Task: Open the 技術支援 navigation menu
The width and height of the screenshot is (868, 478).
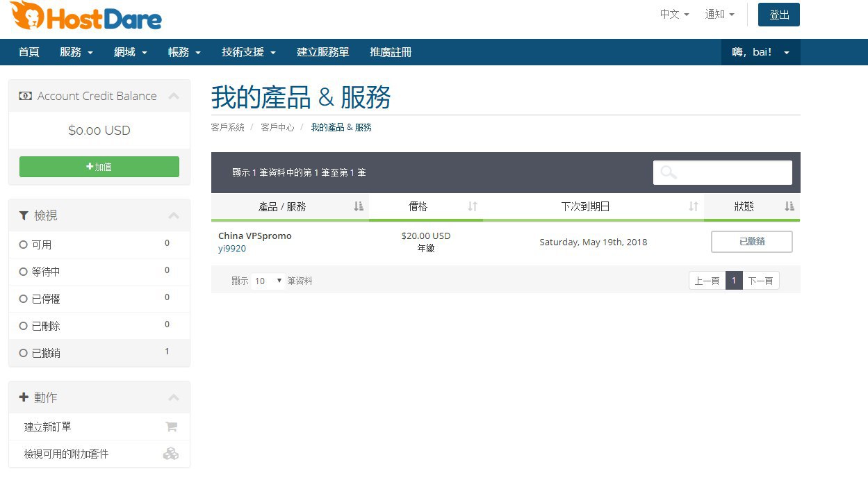Action: [x=249, y=52]
